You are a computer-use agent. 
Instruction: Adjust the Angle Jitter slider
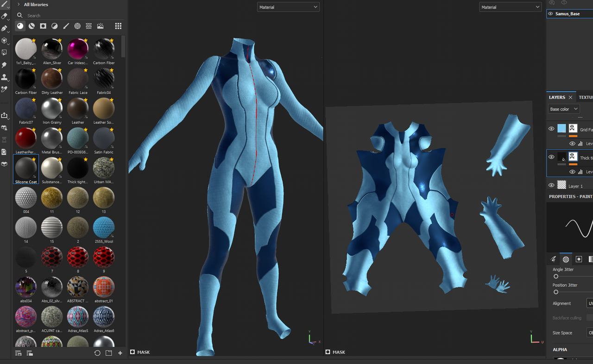pos(556,276)
